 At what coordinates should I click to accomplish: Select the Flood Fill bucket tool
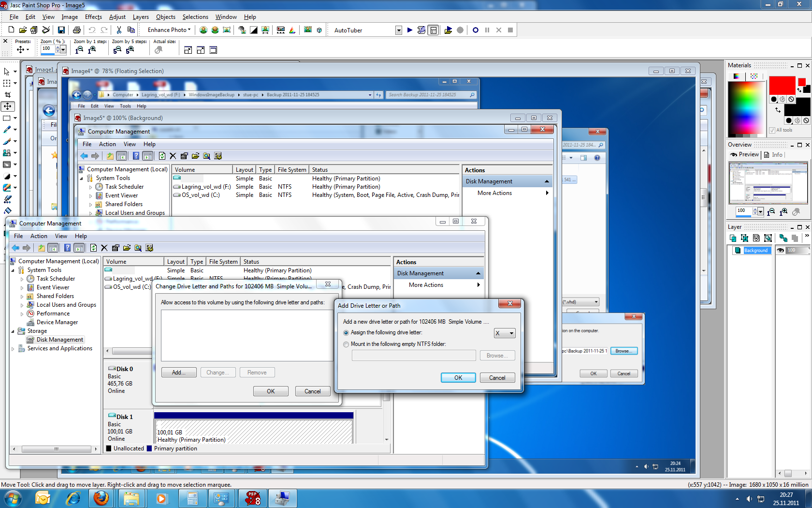pyautogui.click(x=7, y=210)
